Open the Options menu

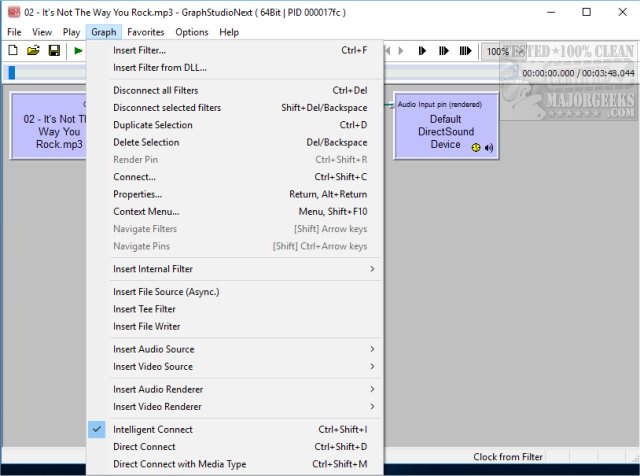(192, 32)
